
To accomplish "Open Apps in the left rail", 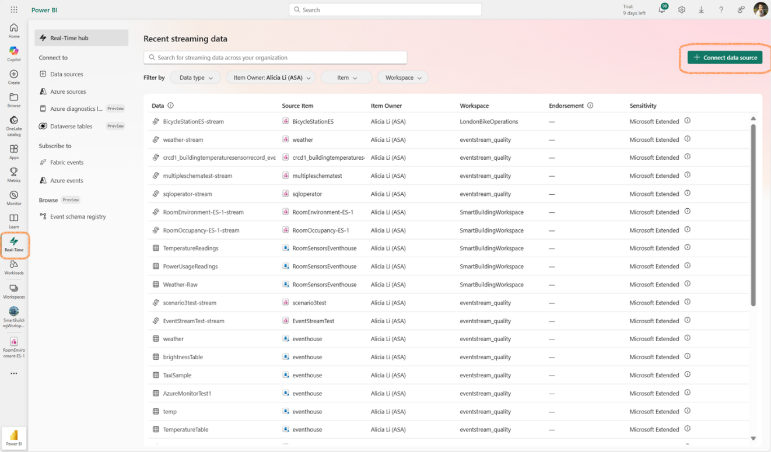I will coord(14,151).
